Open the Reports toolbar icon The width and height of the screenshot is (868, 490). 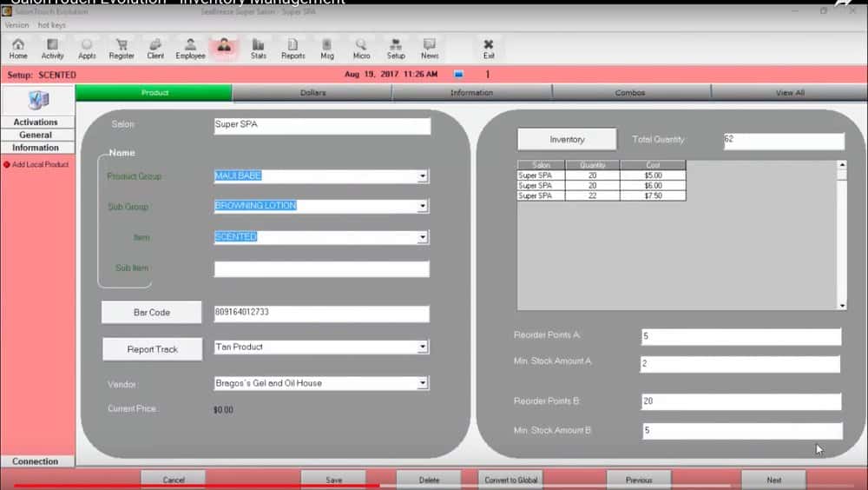(x=293, y=49)
